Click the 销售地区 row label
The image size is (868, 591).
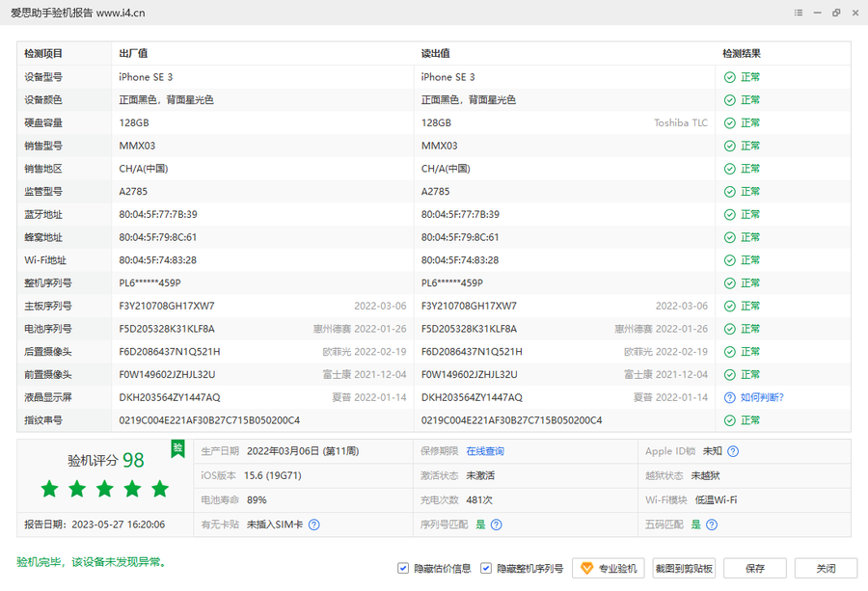point(43,168)
